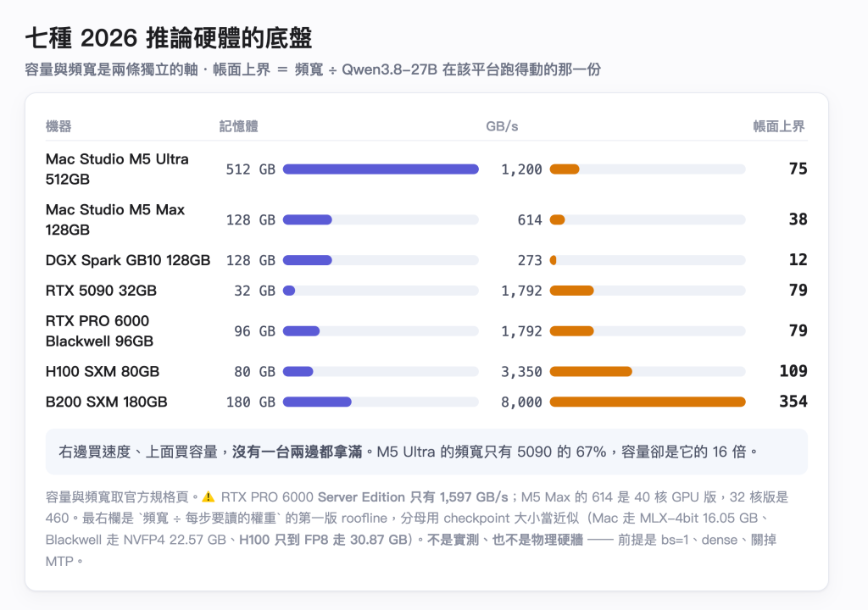The width and height of the screenshot is (868, 610).
Task: Click the ceiling value 109
Action: (793, 371)
